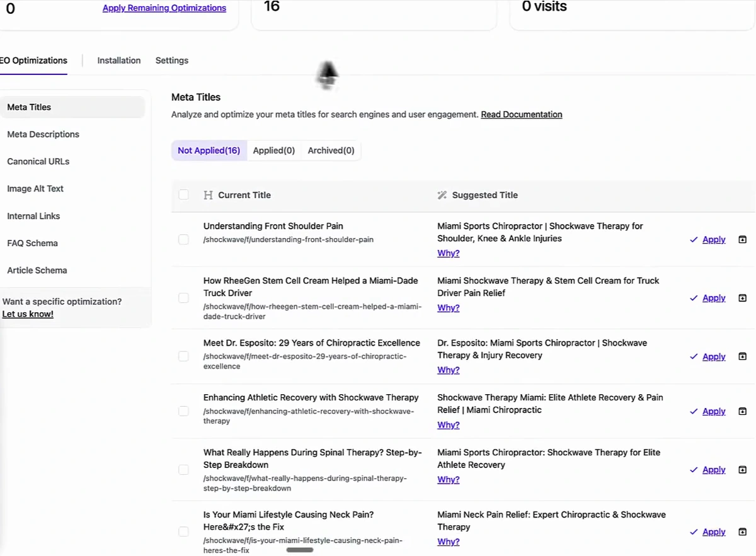Click the Let us know! link
The height and width of the screenshot is (556, 756).
pos(28,314)
